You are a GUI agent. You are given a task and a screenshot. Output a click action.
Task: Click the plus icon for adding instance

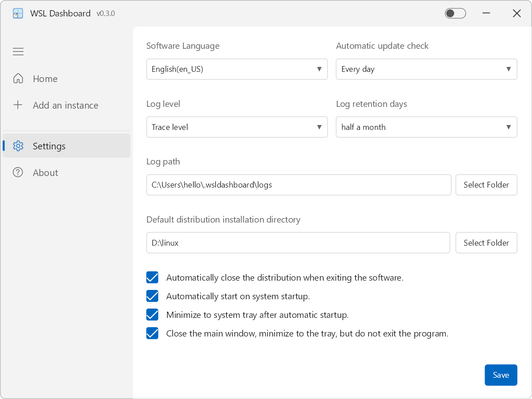pyautogui.click(x=18, y=105)
